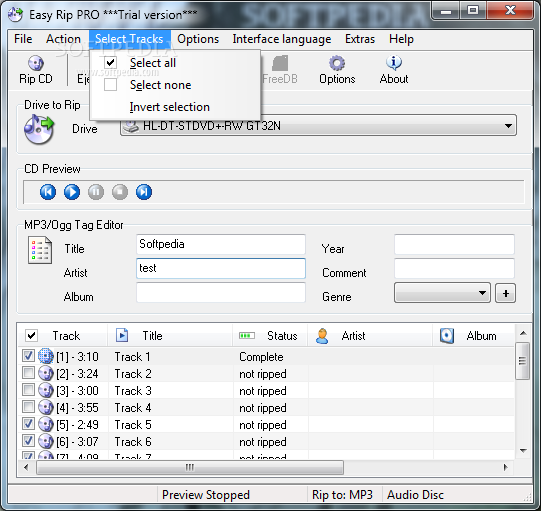This screenshot has width=541, height=511.
Task: Click the track list scroll down arrow
Action: (523, 451)
